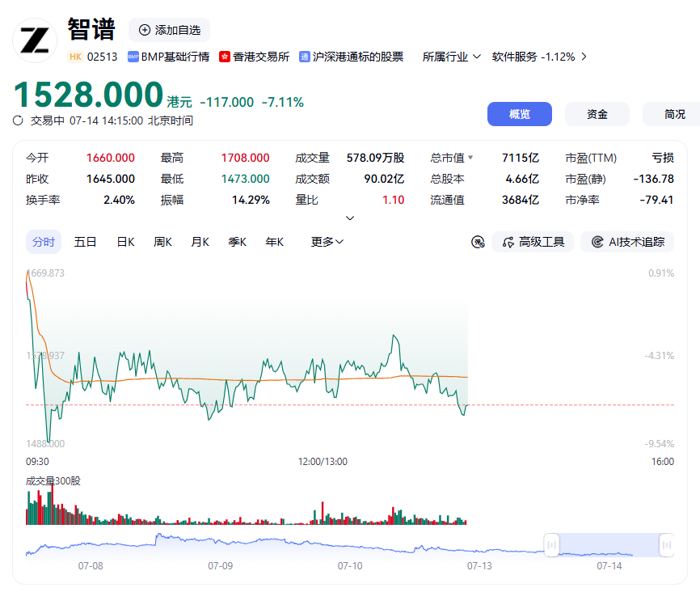Click the 07-08 date on overview timeline

click(x=91, y=566)
